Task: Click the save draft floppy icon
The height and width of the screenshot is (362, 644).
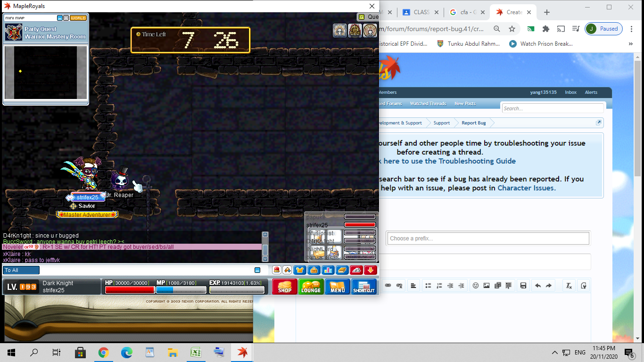Action: click(x=523, y=285)
